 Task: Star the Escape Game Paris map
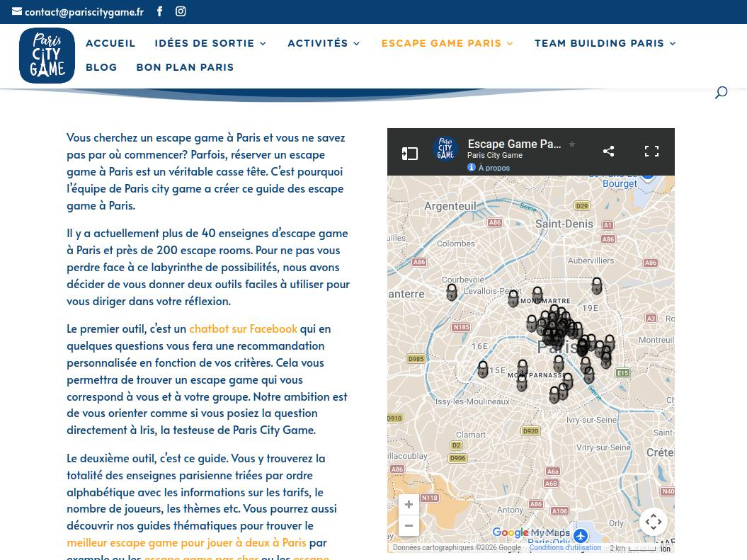572,144
